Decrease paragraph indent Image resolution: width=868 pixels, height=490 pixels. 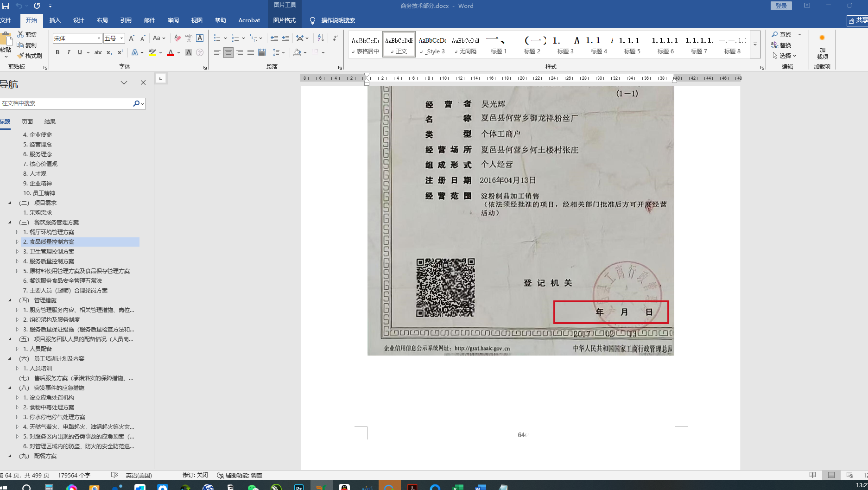coord(274,38)
